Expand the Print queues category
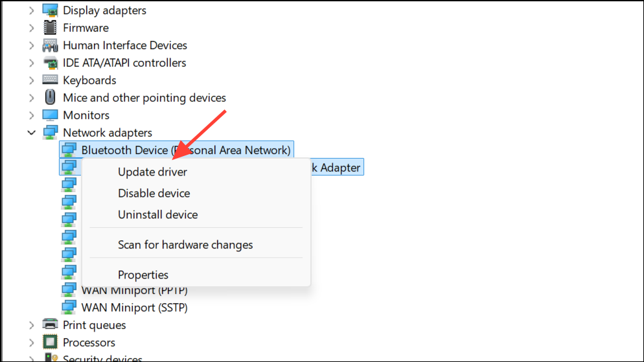The height and width of the screenshot is (362, 644). tap(31, 325)
